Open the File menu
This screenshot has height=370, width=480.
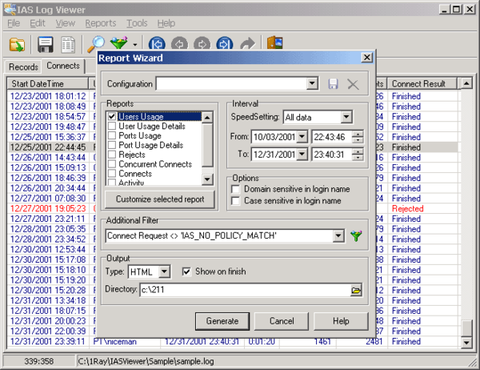pyautogui.click(x=14, y=23)
